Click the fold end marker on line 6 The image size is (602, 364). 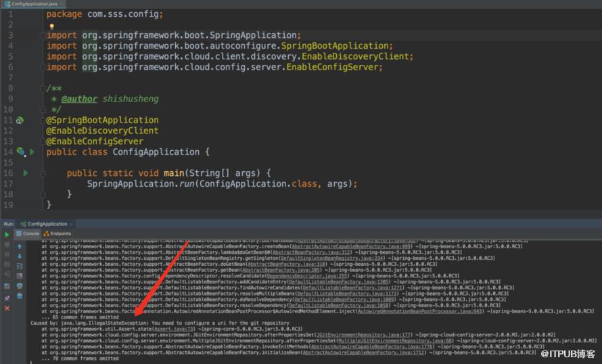pos(43,67)
